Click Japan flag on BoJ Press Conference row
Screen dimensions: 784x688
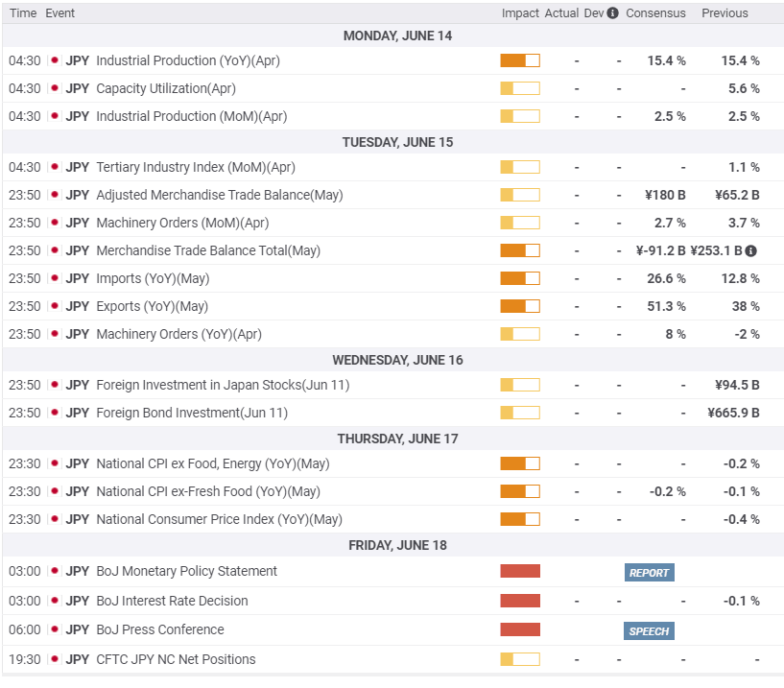click(54, 630)
